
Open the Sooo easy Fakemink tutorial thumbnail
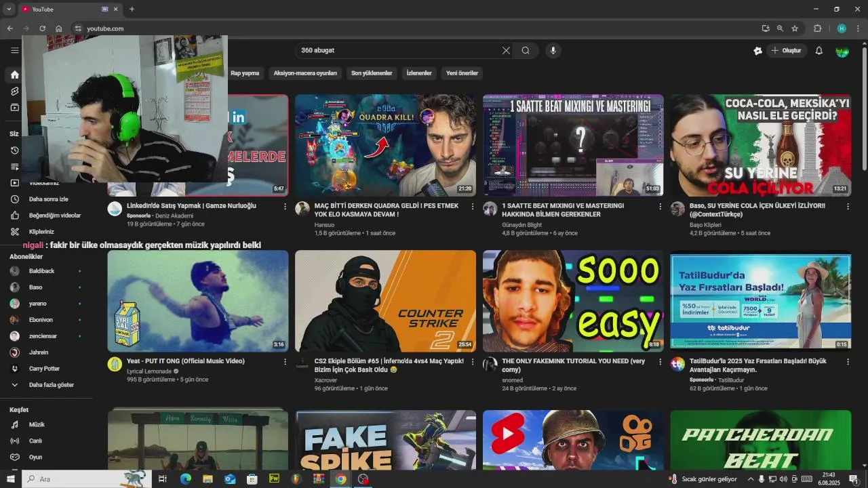click(573, 301)
